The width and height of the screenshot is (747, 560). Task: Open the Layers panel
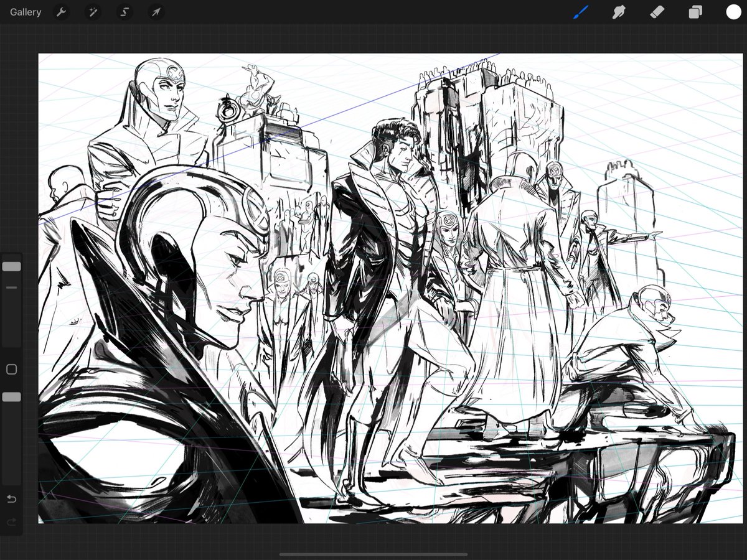pyautogui.click(x=695, y=12)
